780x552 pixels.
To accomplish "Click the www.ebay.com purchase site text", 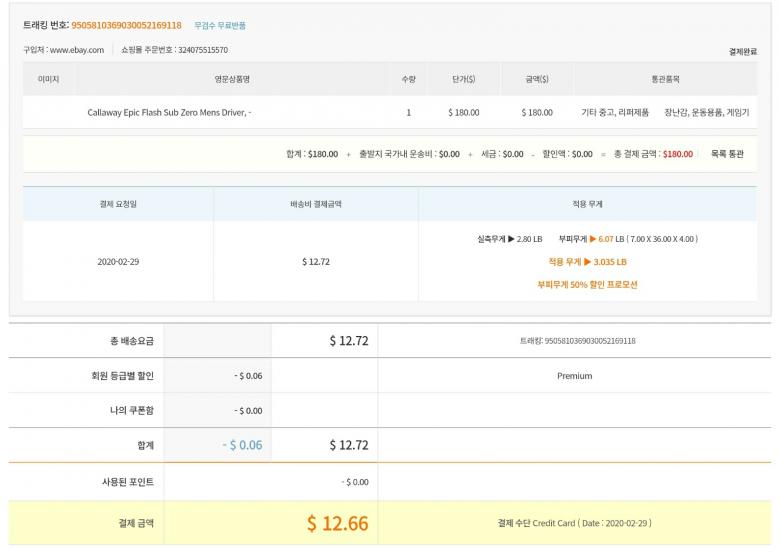I will tap(77, 50).
